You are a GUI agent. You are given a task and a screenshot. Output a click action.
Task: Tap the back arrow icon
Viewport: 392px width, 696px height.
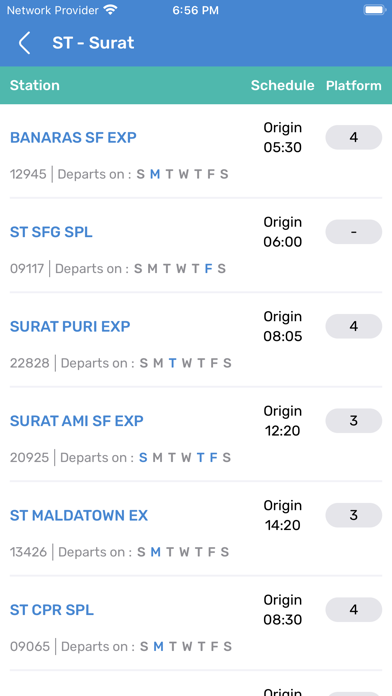pyautogui.click(x=24, y=43)
